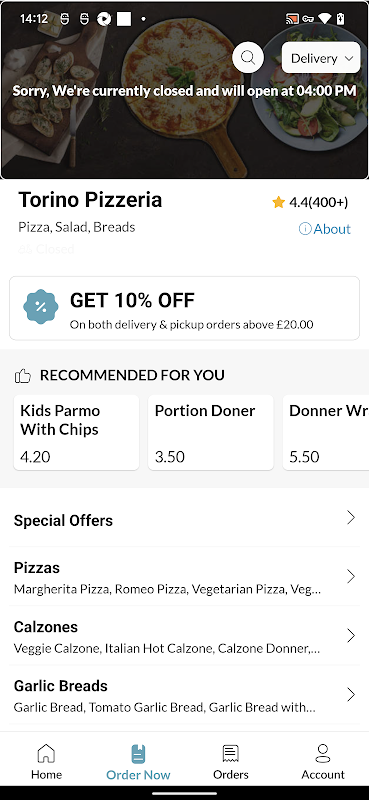This screenshot has height=800, width=369.
Task: Expand the Special Offers chevron
Action: click(x=351, y=517)
